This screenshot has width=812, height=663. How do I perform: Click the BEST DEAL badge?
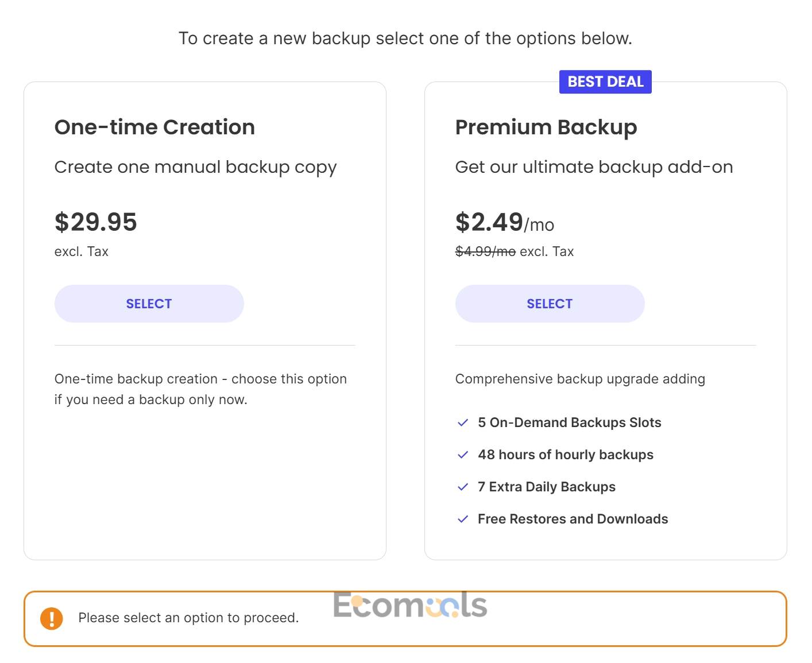pos(605,82)
